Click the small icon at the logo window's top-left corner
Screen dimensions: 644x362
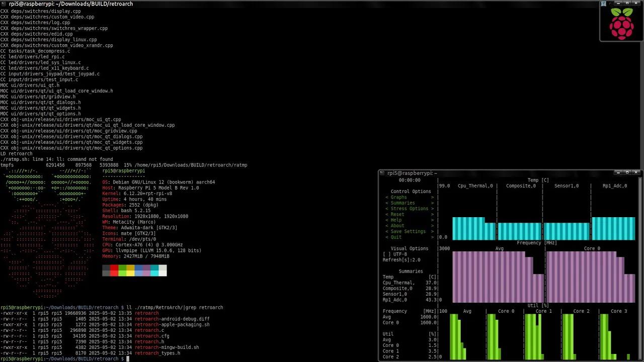click(603, 4)
